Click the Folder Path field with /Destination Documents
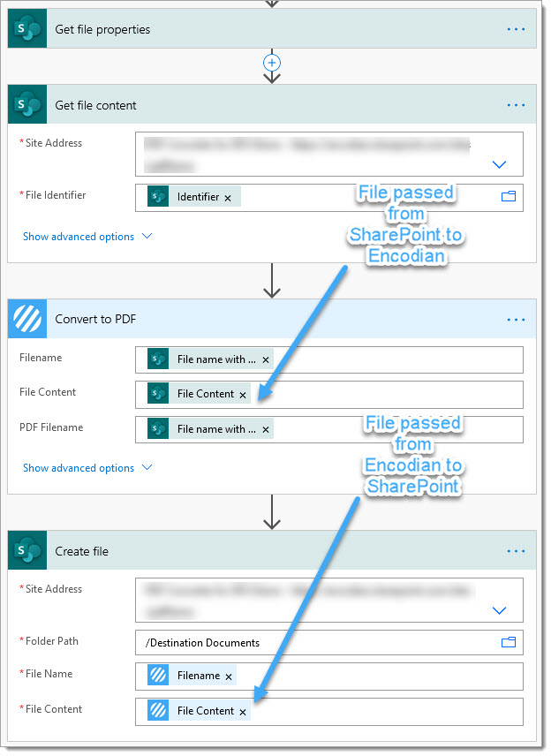 click(x=318, y=642)
